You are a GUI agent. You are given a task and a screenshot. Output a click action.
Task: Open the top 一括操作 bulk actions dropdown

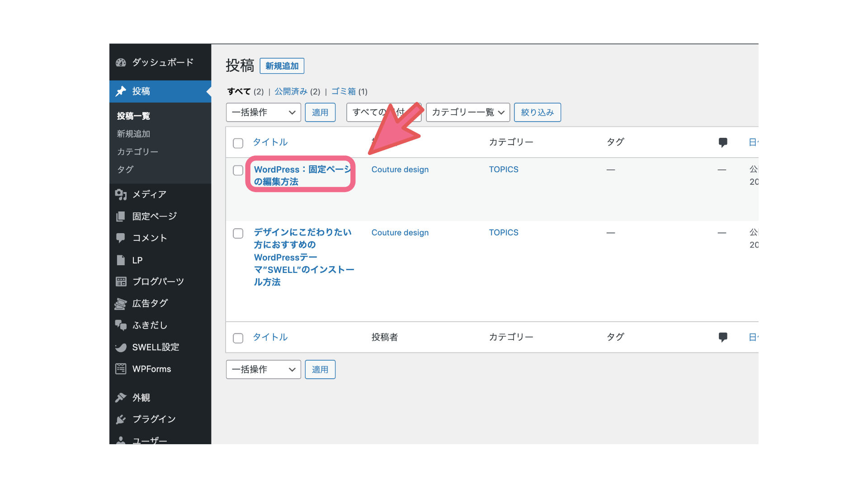click(x=264, y=113)
